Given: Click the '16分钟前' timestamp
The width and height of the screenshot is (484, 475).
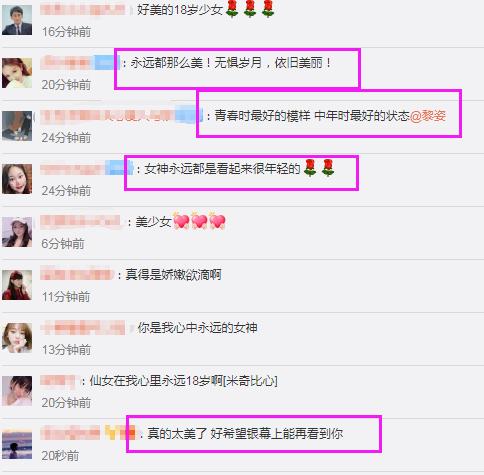Looking at the screenshot, I should coord(66,32).
